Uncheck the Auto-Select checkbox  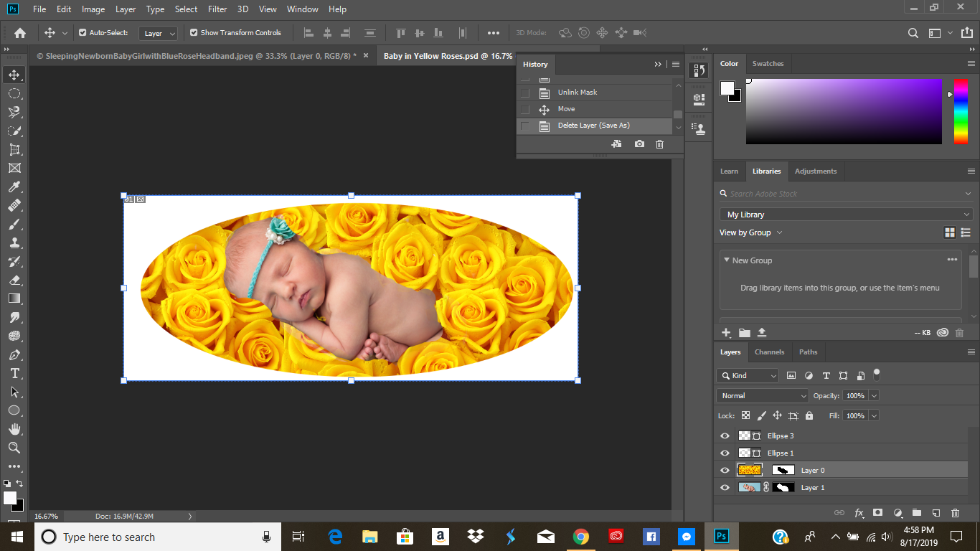83,33
